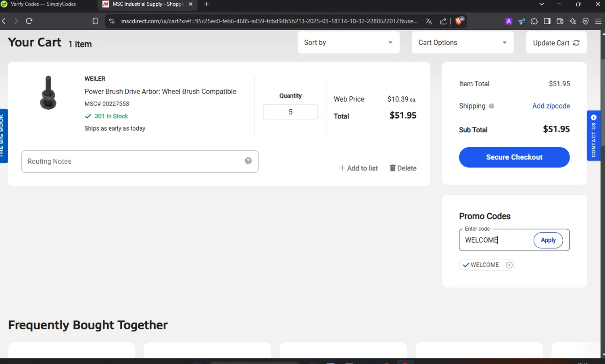Viewport: 605px width, 364px height.
Task: Remove the applied WELCOME promo code
Action: pos(509,265)
